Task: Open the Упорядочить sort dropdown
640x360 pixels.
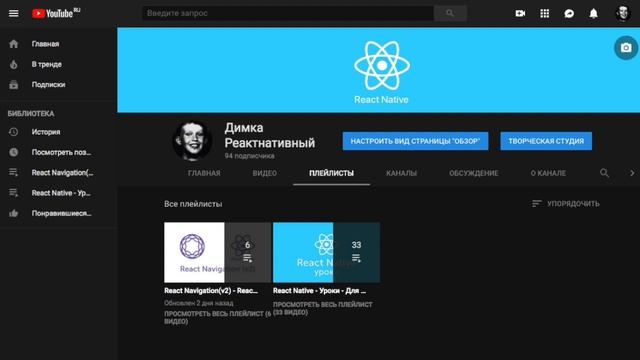Action: [566, 203]
